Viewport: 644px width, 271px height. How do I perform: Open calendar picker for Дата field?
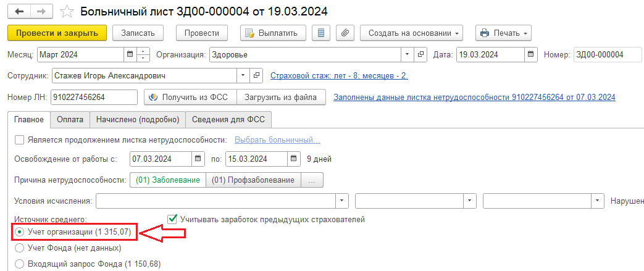pos(530,54)
